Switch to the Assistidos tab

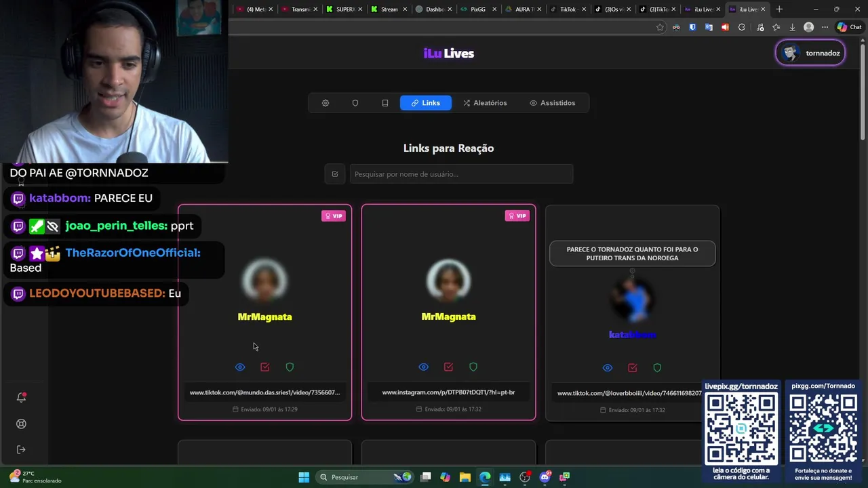552,103
